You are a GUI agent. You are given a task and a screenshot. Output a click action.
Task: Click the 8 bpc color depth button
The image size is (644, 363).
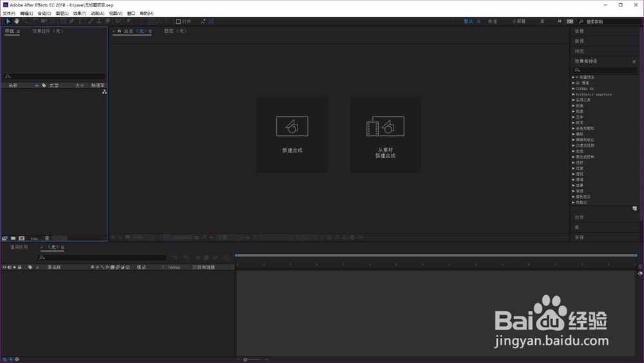[35, 239]
